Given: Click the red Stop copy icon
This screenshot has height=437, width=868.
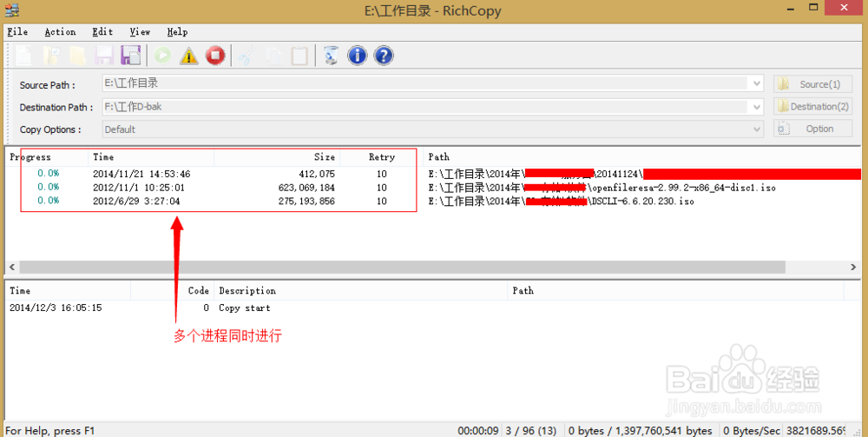Looking at the screenshot, I should pyautogui.click(x=215, y=56).
